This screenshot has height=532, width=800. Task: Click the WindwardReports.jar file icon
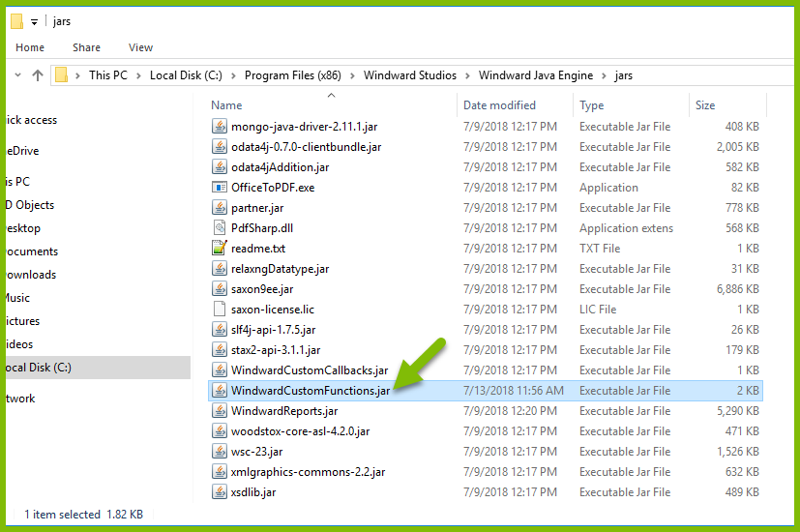[220, 410]
